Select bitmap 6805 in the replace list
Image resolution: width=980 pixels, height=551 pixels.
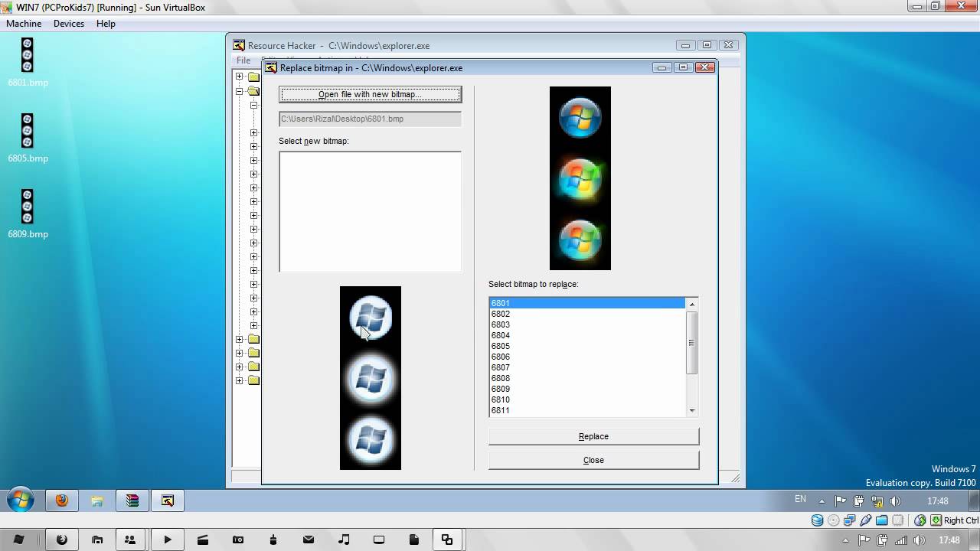[501, 346]
